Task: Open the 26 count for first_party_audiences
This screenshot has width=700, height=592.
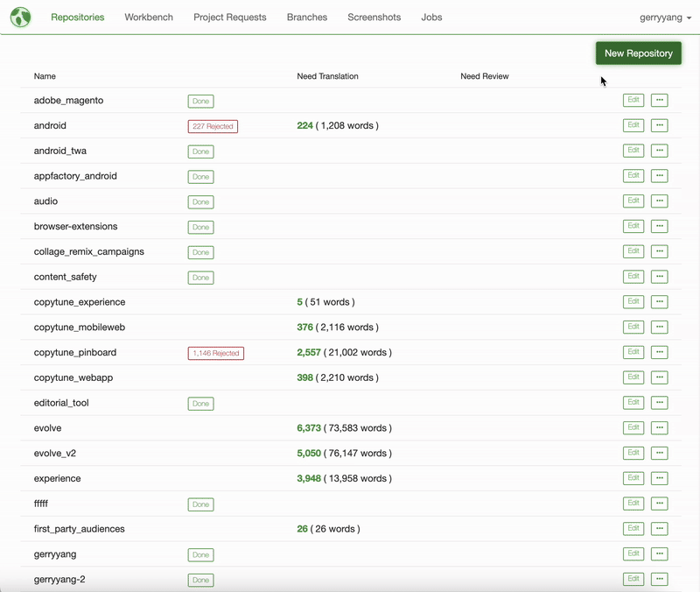Action: [302, 529]
